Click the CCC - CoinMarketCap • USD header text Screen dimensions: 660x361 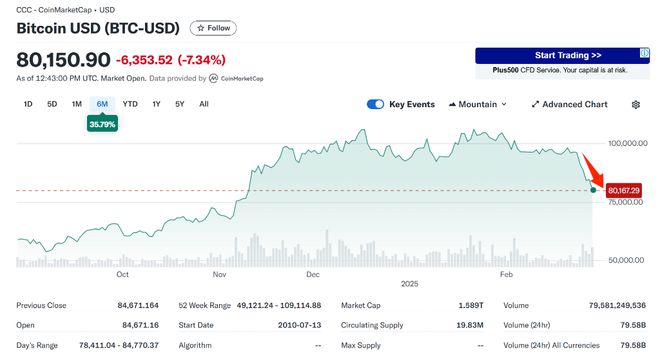click(65, 10)
